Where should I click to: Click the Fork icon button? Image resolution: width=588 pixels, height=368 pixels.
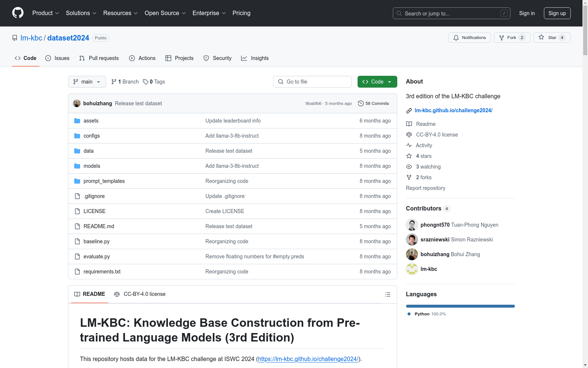pos(502,38)
